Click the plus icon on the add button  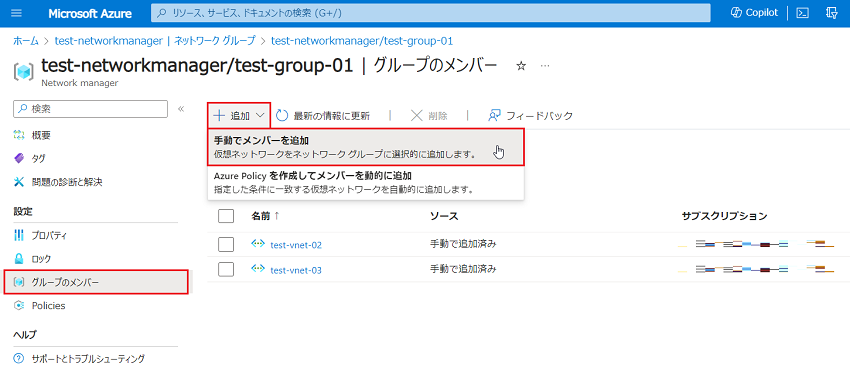tap(219, 115)
